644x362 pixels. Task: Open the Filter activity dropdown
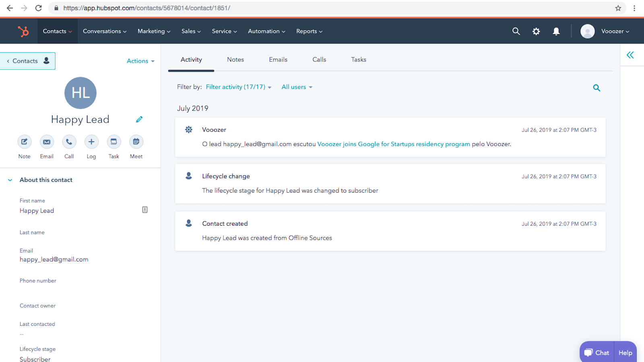(x=238, y=87)
